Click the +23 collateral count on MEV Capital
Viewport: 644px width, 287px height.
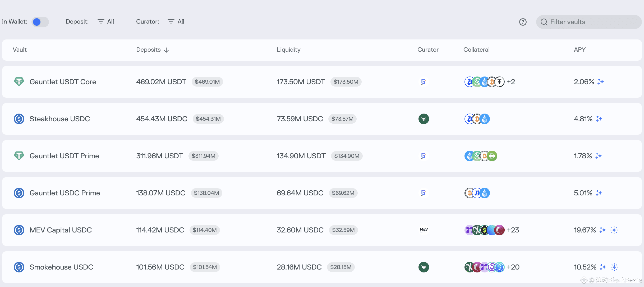point(513,230)
